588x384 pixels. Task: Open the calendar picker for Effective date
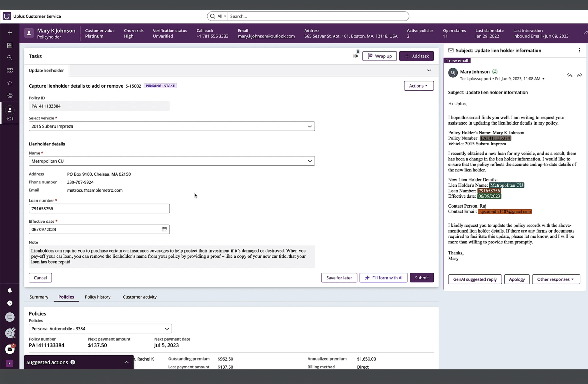point(164,230)
